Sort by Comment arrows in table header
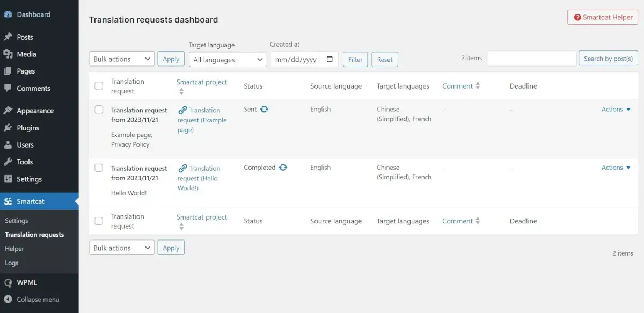 point(478,86)
